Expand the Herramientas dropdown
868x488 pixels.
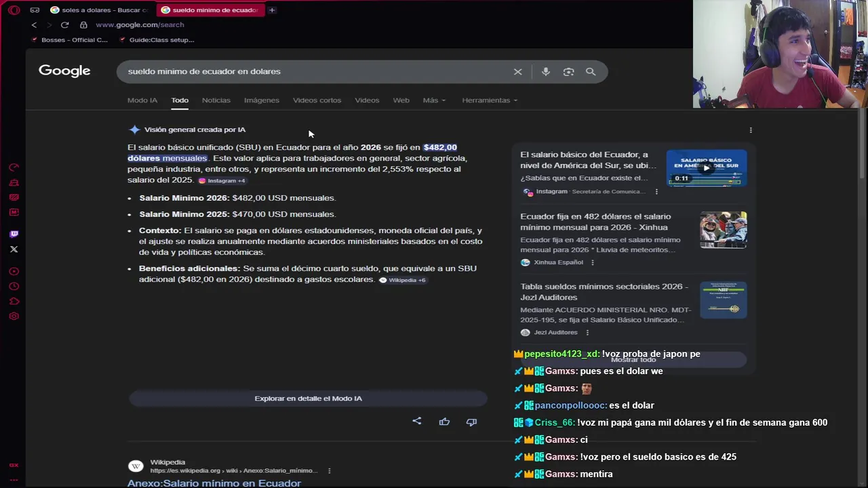pyautogui.click(x=490, y=100)
